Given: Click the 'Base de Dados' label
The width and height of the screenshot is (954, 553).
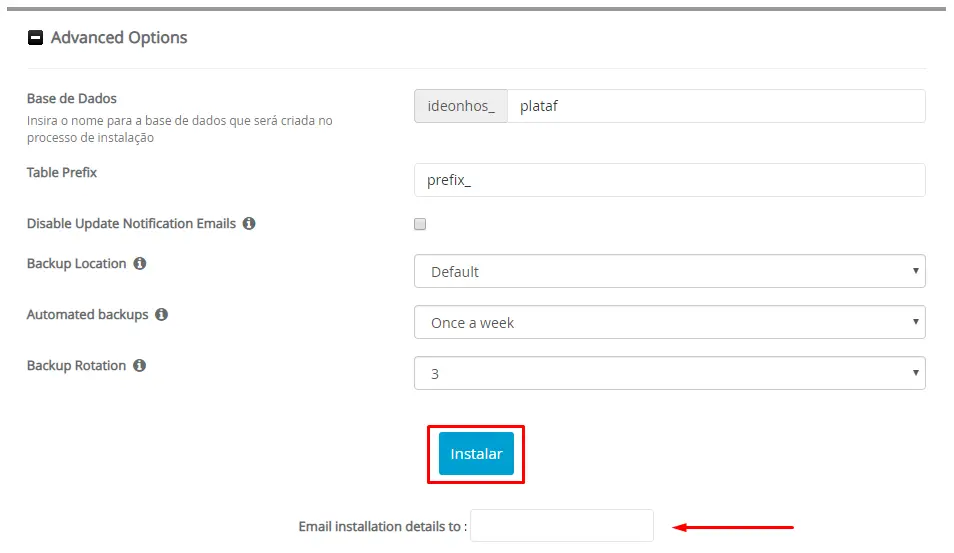Looking at the screenshot, I should 72,99.
